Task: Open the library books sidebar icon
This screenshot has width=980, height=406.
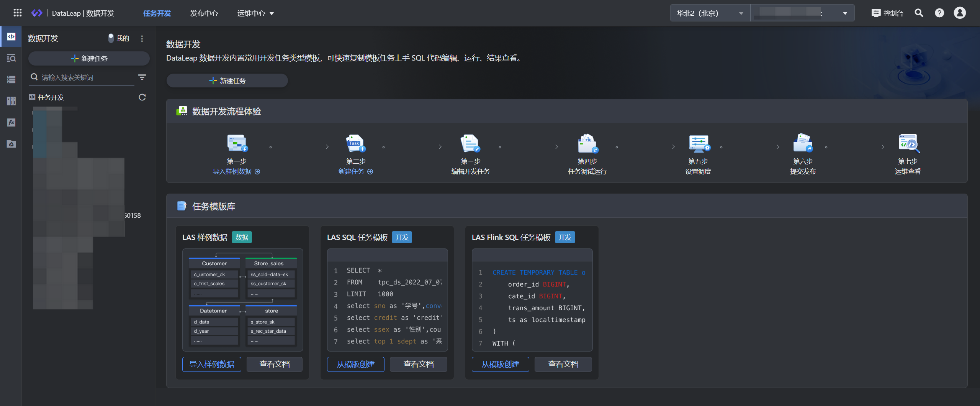Action: (11, 101)
